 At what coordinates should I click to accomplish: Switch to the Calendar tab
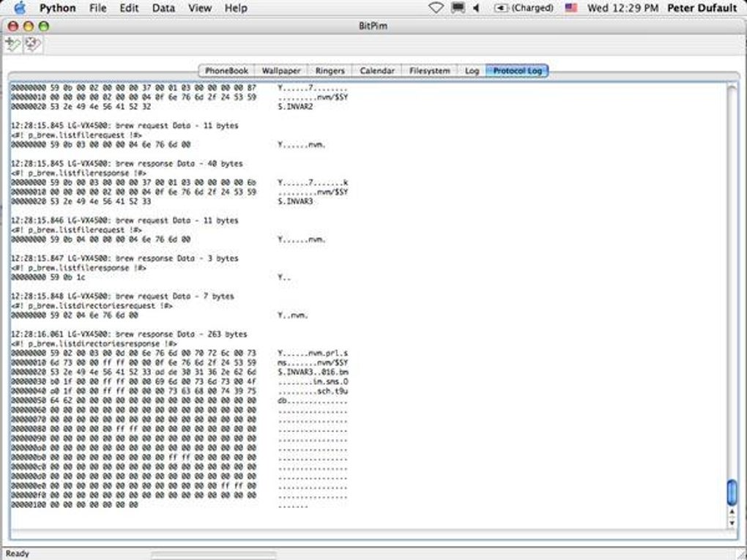[377, 70]
